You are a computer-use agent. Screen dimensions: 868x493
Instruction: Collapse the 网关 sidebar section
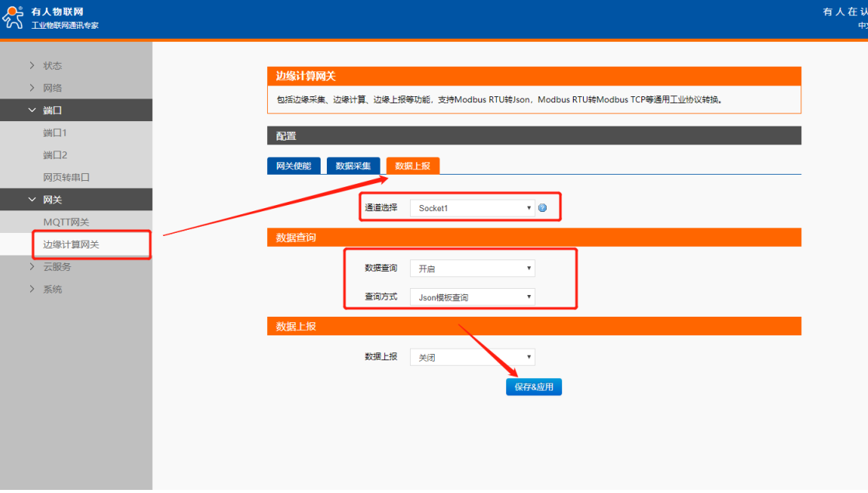52,200
